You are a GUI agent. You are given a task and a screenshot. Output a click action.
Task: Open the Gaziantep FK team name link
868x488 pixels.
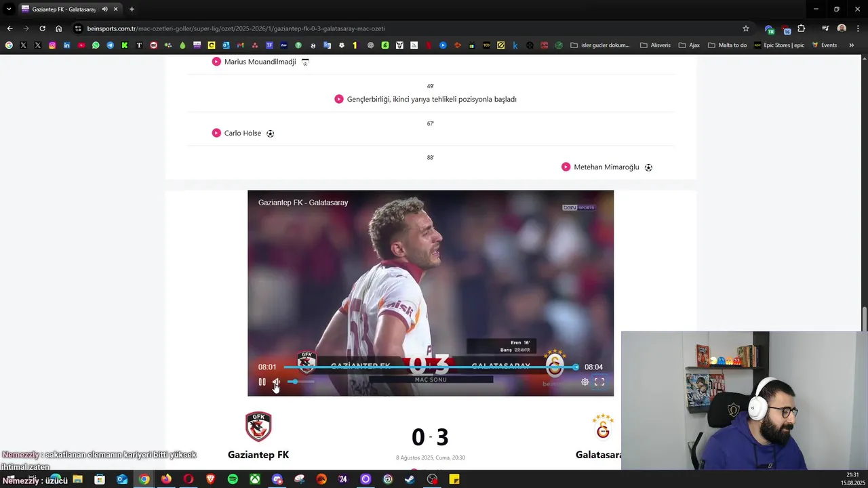click(x=258, y=455)
